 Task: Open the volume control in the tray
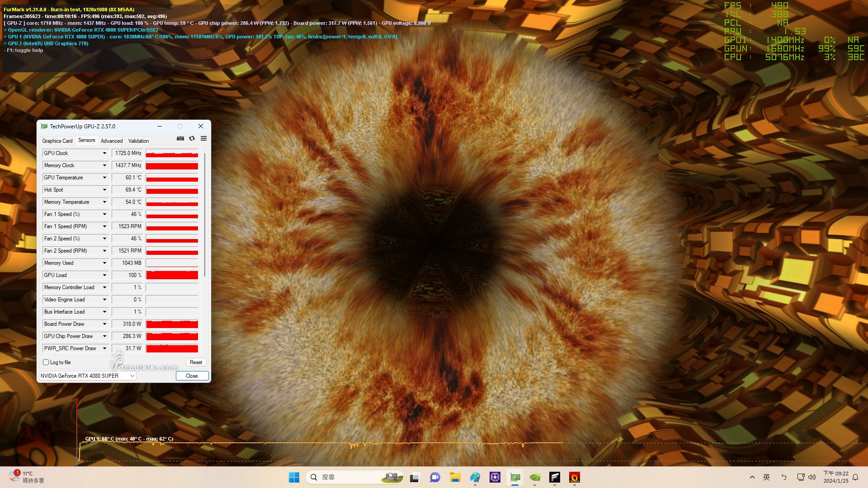click(812, 477)
